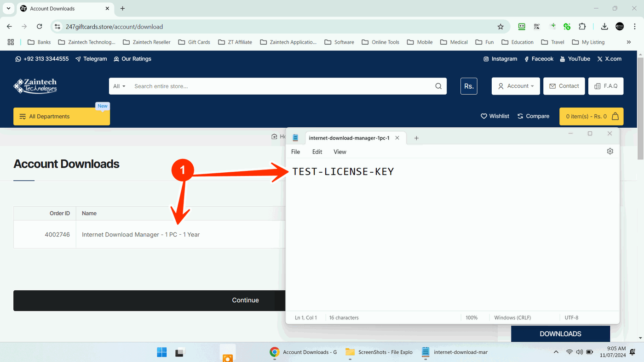This screenshot has height=362, width=644.
Task: Show Chrome's downloads tray
Action: coord(604,27)
